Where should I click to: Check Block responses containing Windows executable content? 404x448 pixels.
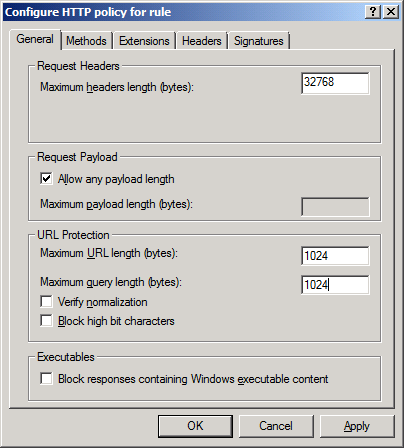click(46, 379)
